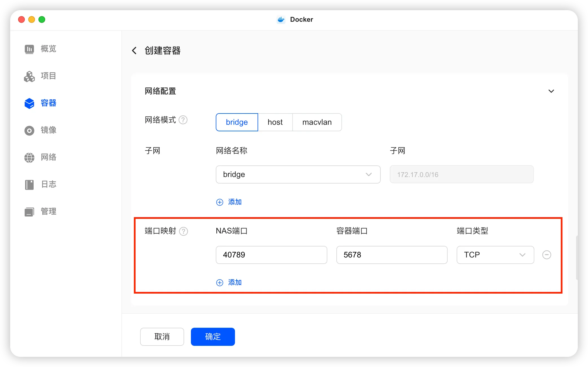The height and width of the screenshot is (367, 588).
Task: Open the 镜像 image disc icon
Action: [x=29, y=130]
